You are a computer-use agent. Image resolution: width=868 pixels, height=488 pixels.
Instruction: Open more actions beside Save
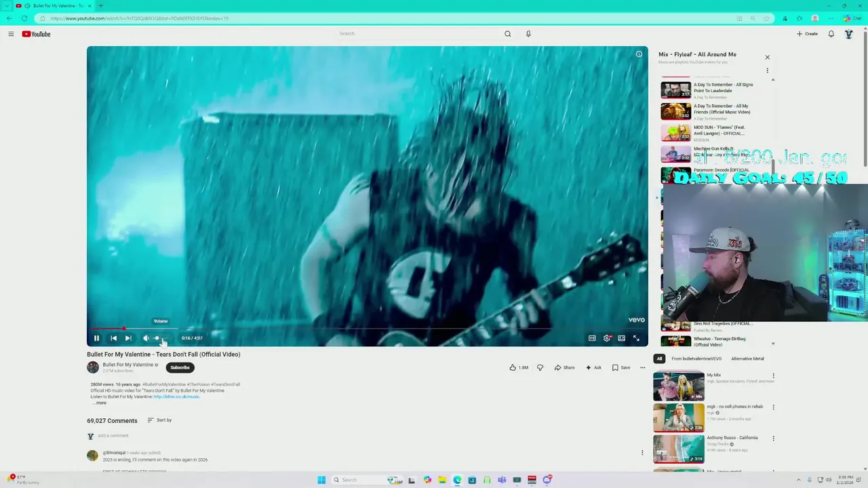[643, 367]
